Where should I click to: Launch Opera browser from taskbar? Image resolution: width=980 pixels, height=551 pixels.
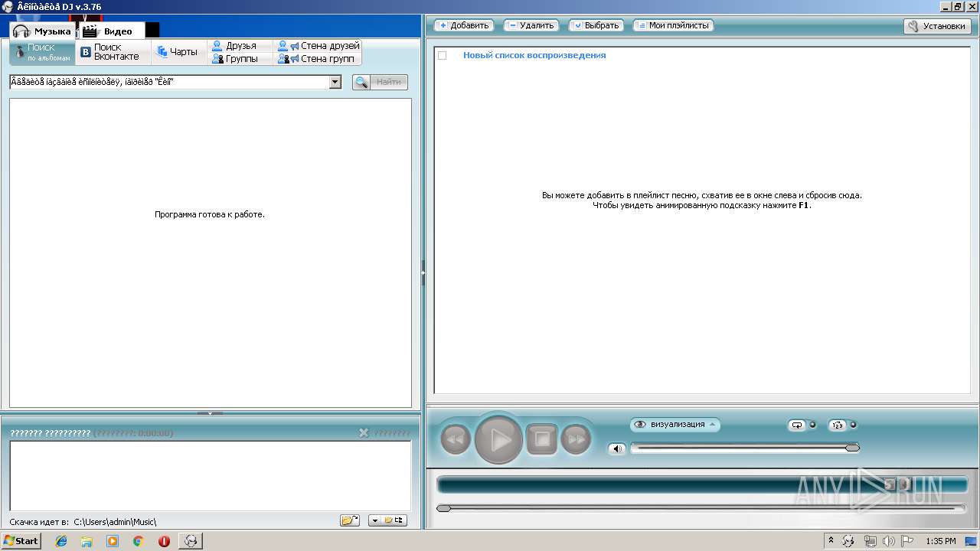point(164,541)
